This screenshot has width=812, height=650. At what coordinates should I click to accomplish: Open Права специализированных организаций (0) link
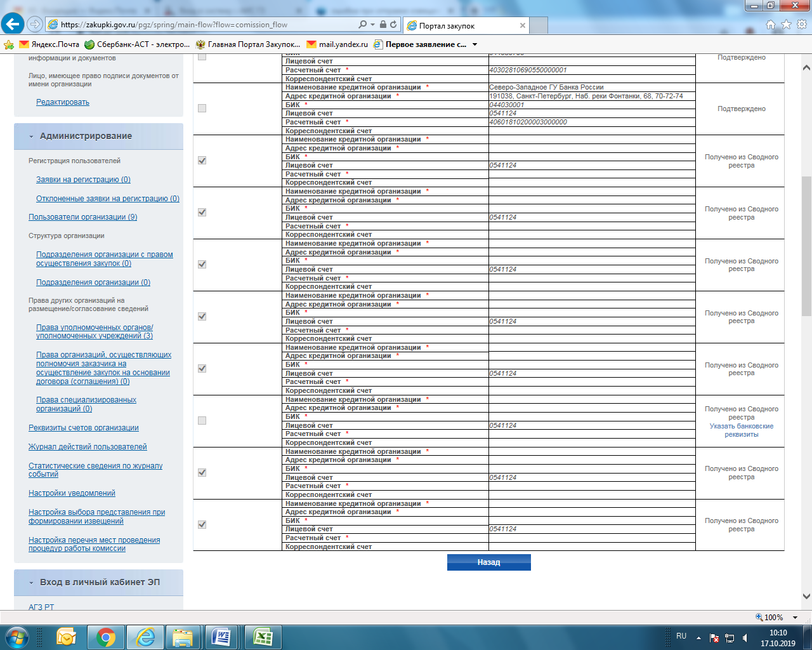point(86,404)
